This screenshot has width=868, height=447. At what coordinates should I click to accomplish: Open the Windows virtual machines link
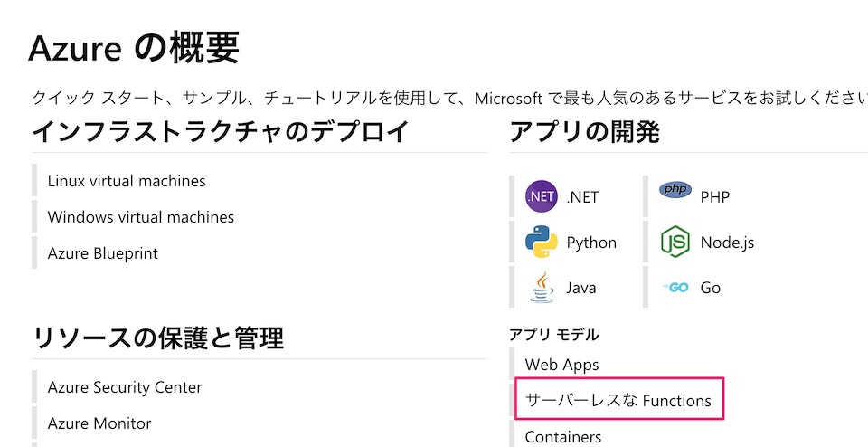pyautogui.click(x=141, y=216)
